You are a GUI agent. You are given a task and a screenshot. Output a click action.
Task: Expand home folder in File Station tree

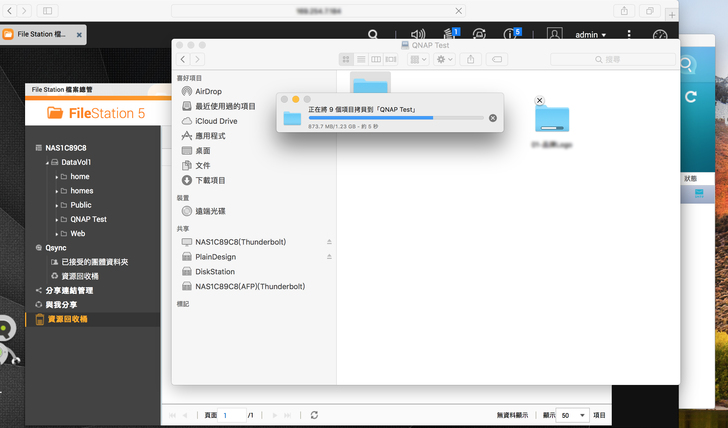[x=57, y=177]
